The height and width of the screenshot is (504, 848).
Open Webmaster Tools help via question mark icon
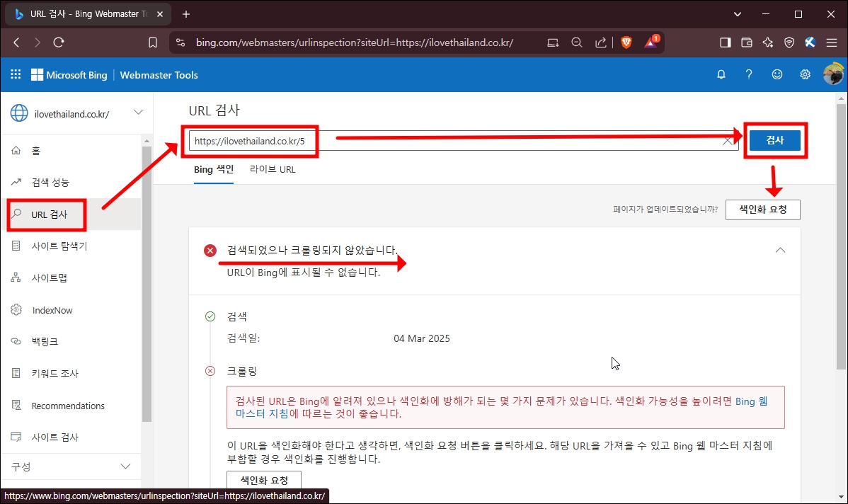pyautogui.click(x=749, y=74)
